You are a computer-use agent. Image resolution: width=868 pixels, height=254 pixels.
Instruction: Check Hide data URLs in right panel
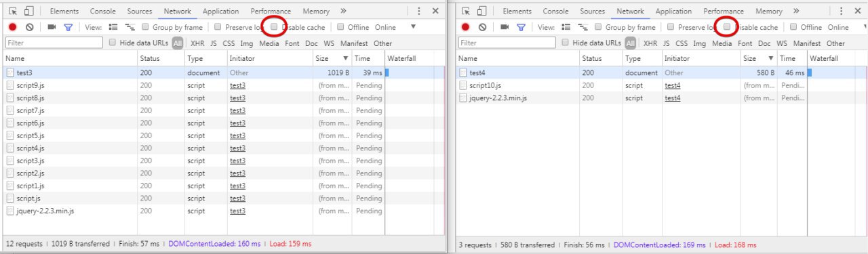coord(566,43)
